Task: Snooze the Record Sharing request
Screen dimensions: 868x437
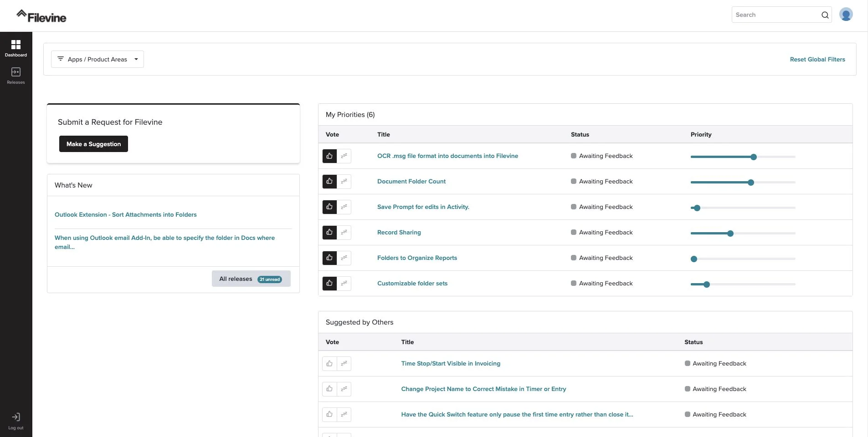Action: click(344, 233)
